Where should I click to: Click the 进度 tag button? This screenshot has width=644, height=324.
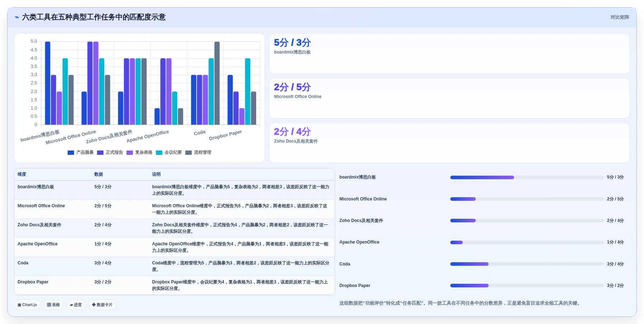tap(76, 305)
